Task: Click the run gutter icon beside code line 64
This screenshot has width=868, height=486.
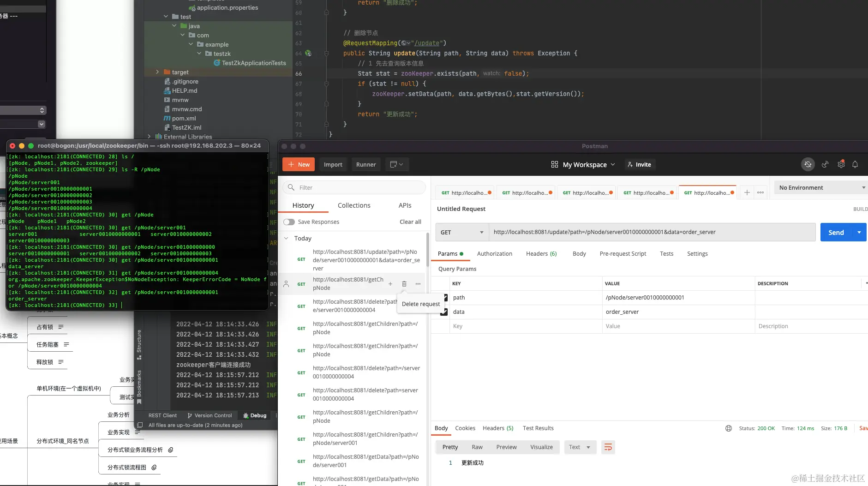Action: pos(308,53)
